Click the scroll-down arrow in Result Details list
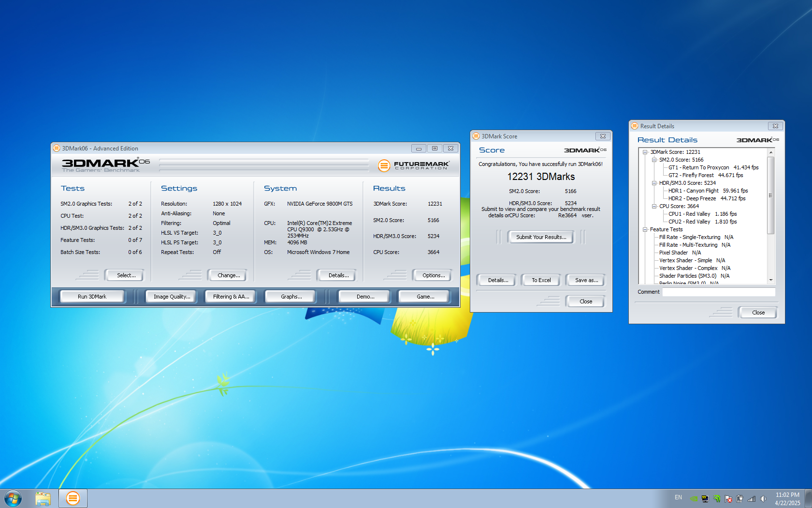Viewport: 812px width, 508px height. (x=771, y=280)
